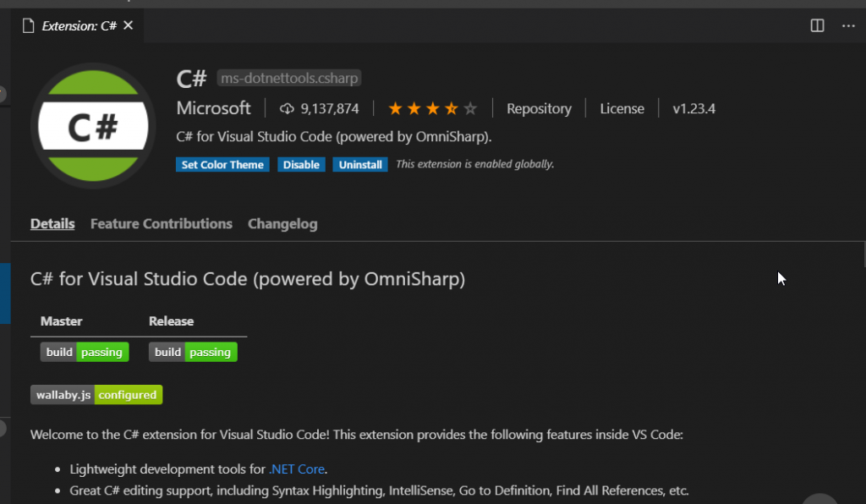866x504 pixels.
Task: Click the "Great C# editing support" bullet line
Action: [x=379, y=490]
